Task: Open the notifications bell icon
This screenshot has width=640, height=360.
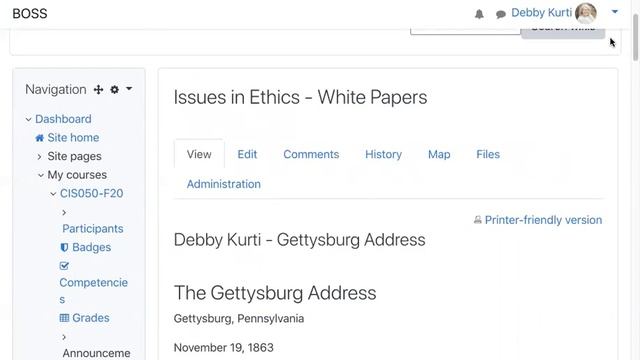Action: pyautogui.click(x=479, y=14)
